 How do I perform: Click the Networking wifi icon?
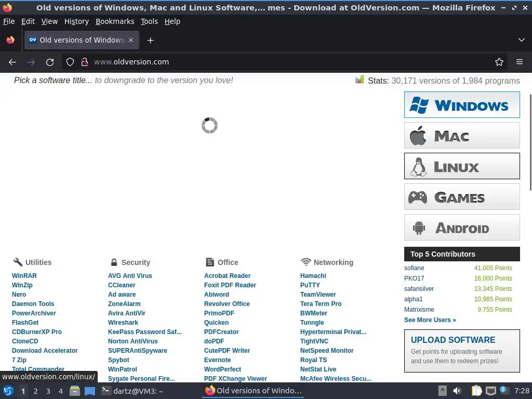(305, 262)
